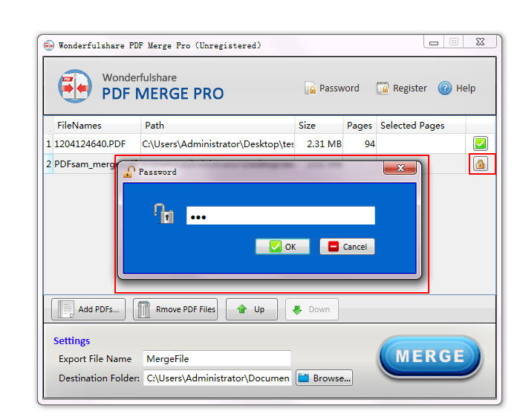Screen dimensions: 523x420
Task: Click the big MERGE button
Action: click(x=430, y=356)
